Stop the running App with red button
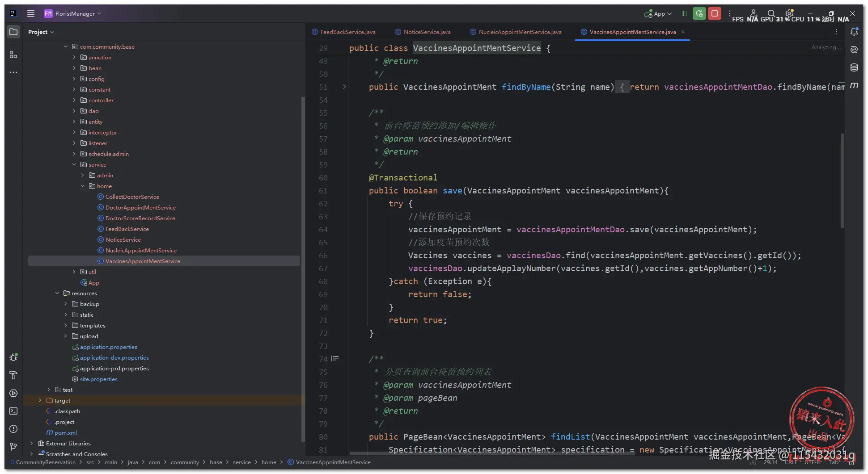The width and height of the screenshot is (868, 474). tap(715, 13)
